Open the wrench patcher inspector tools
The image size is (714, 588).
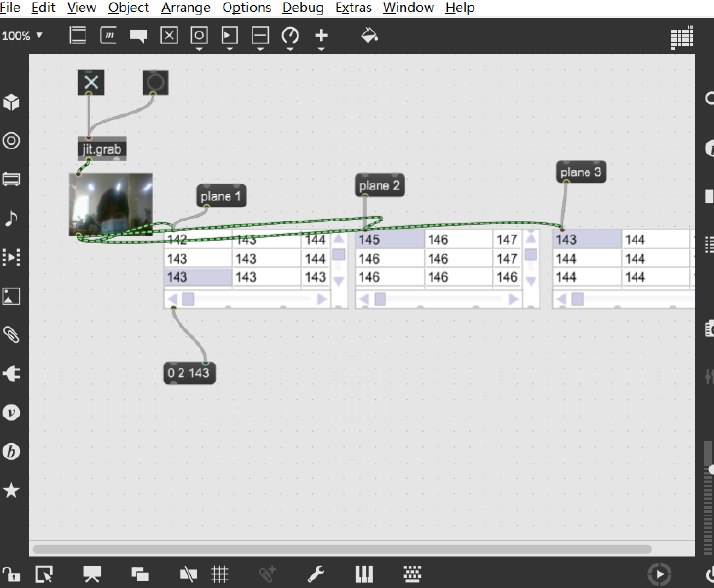316,574
